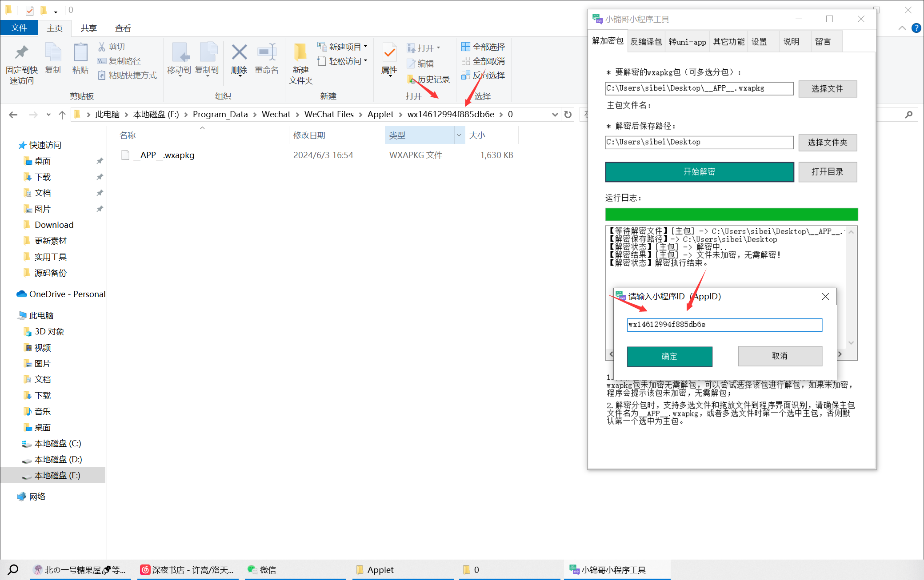Click 选择文件 to choose wxapkg file
The height and width of the screenshot is (580, 924).
[x=828, y=88]
